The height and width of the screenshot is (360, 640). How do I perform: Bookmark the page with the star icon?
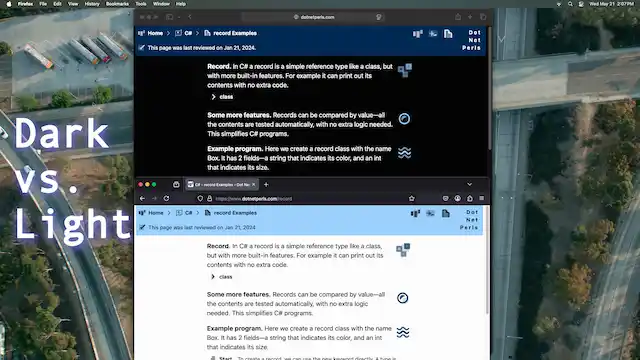411,198
